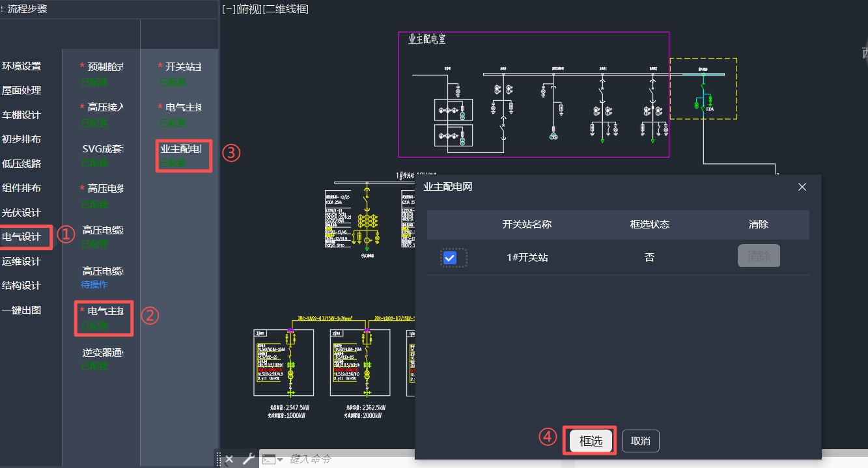Click the 开关站 item in the third column
The width and height of the screenshot is (868, 468).
[x=182, y=66]
